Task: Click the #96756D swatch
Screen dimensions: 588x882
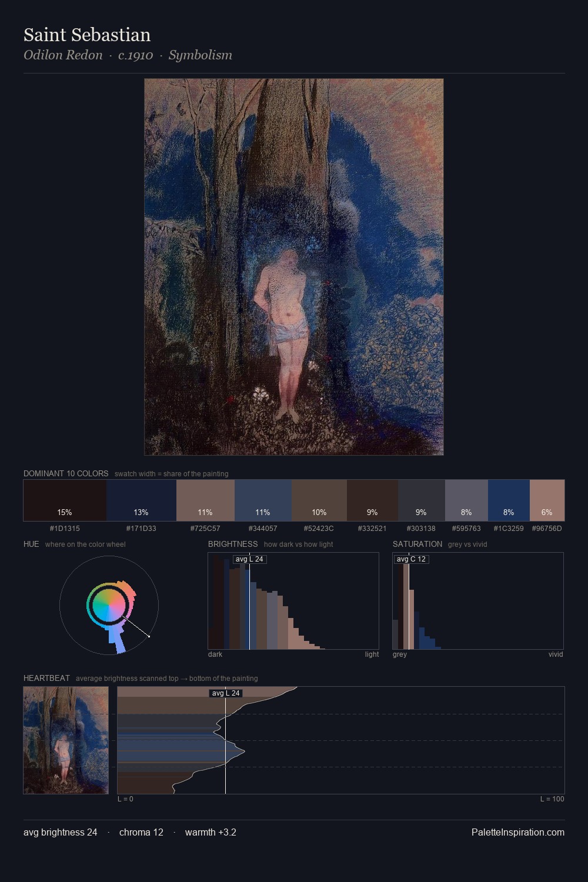Action: (x=547, y=500)
